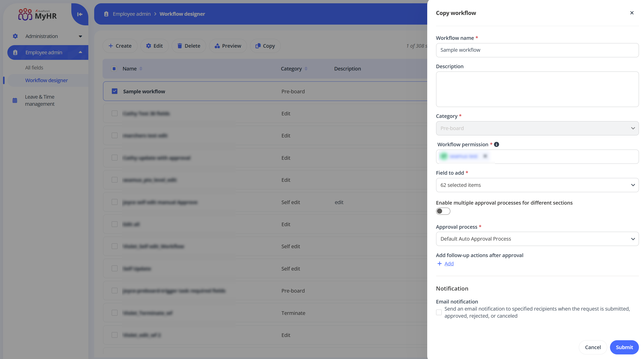Switch to Workflow designer in sidebar
644x359 pixels.
pos(46,80)
